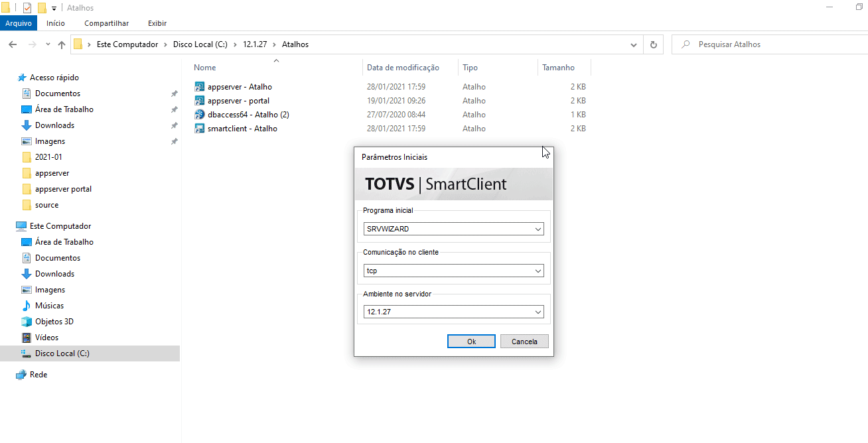Click quick access Imagens icon

click(27, 141)
